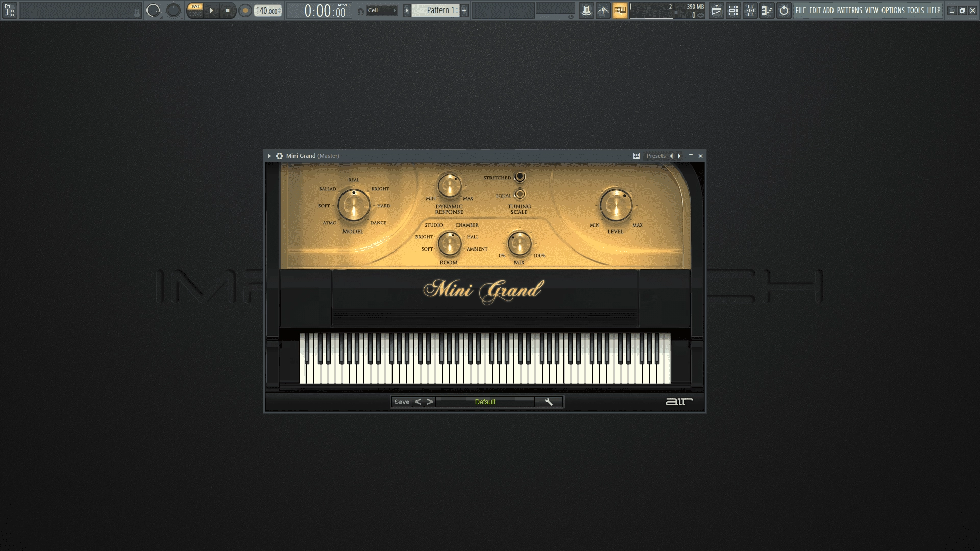Open the Piano roll

tap(767, 10)
